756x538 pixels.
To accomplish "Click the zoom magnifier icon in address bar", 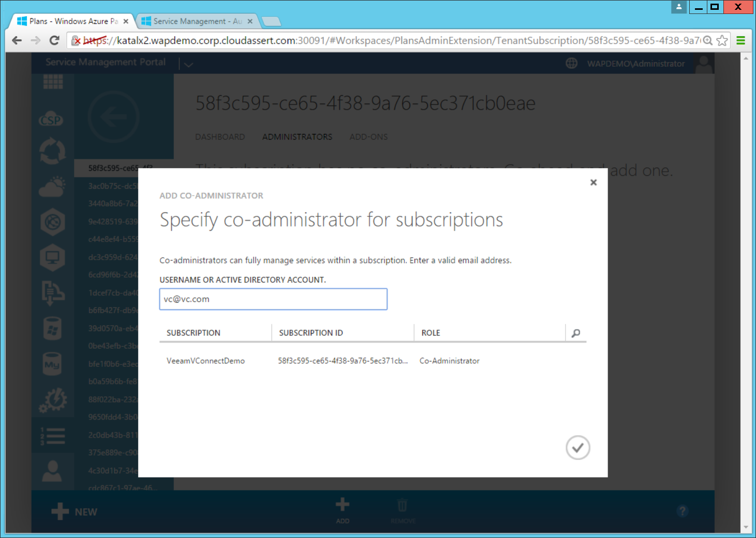I will (x=708, y=40).
